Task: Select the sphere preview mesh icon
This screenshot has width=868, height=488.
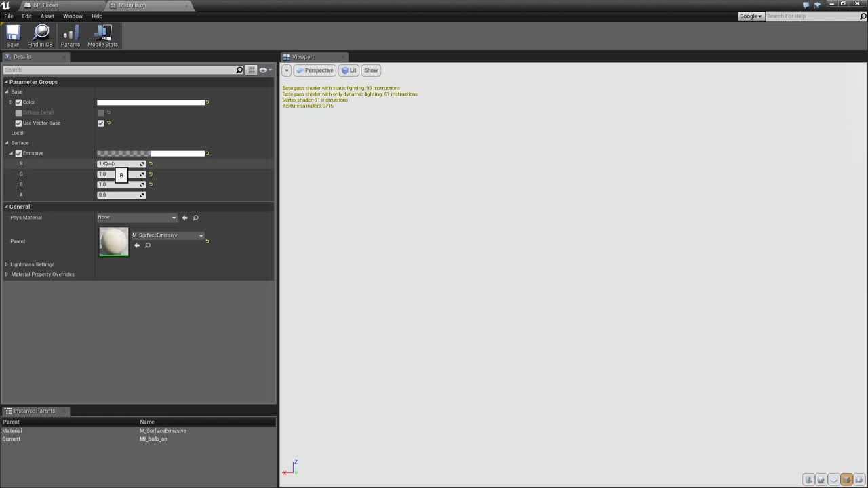Action: click(x=821, y=480)
